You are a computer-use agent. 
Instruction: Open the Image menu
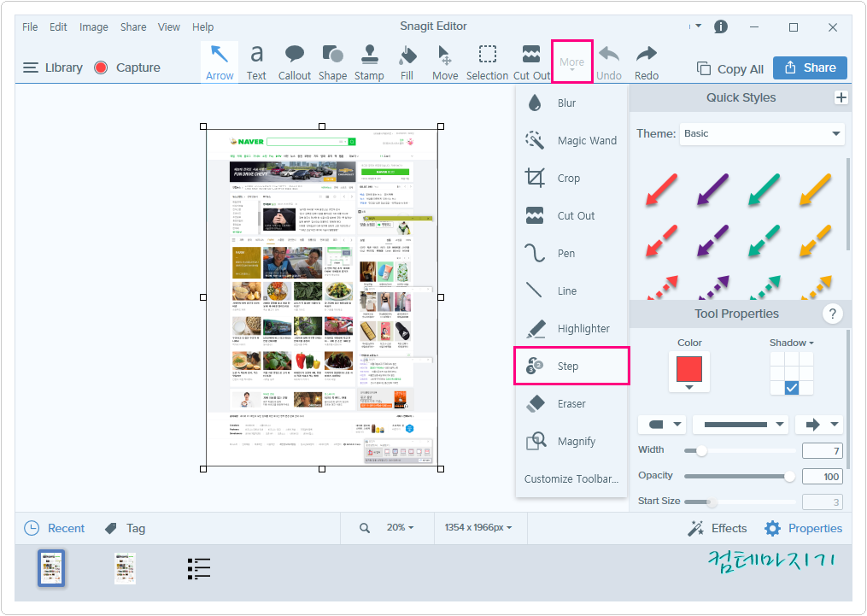(93, 26)
